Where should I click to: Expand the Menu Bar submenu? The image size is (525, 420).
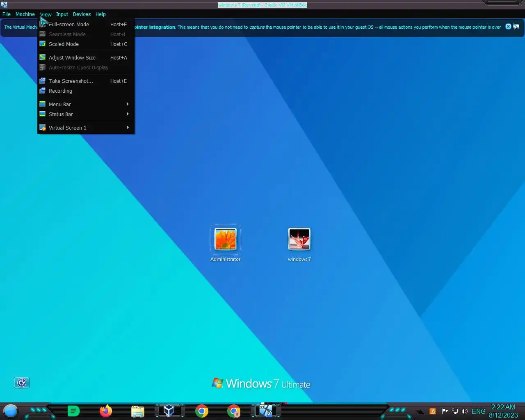click(86, 104)
